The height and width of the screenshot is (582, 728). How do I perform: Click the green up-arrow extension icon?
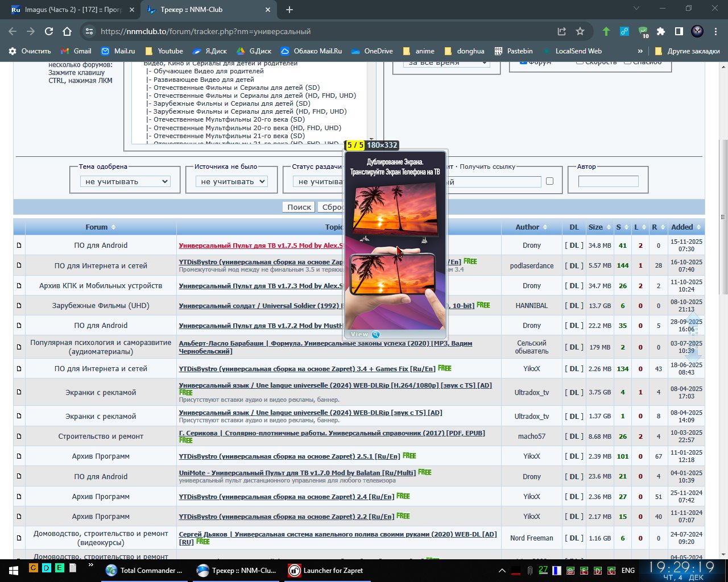pos(606,31)
